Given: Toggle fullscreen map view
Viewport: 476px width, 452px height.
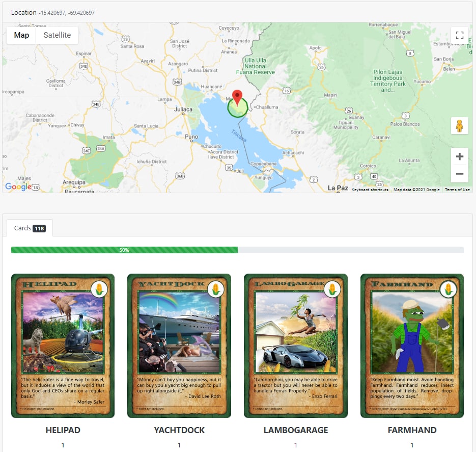Looking at the screenshot, I should coord(460,35).
